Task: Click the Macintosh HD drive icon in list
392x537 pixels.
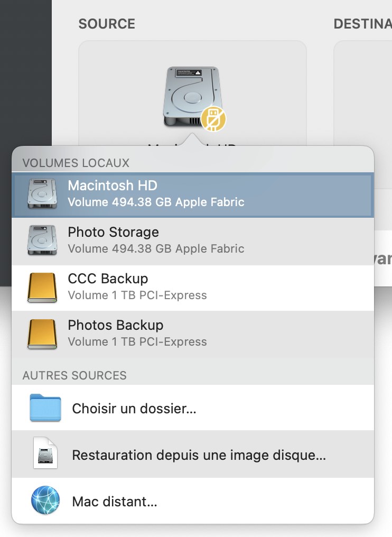Action: click(42, 193)
